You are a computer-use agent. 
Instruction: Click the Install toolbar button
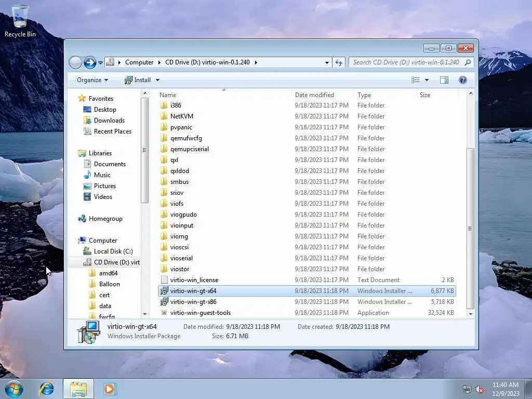click(138, 80)
